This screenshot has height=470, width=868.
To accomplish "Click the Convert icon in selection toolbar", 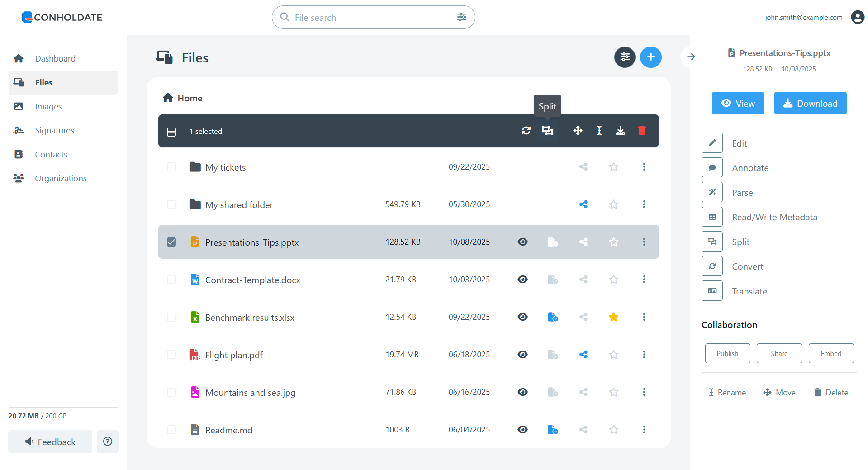I will pos(526,131).
